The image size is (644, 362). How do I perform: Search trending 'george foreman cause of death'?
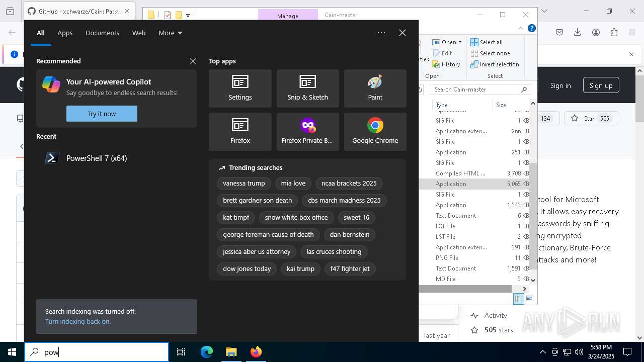point(268,234)
